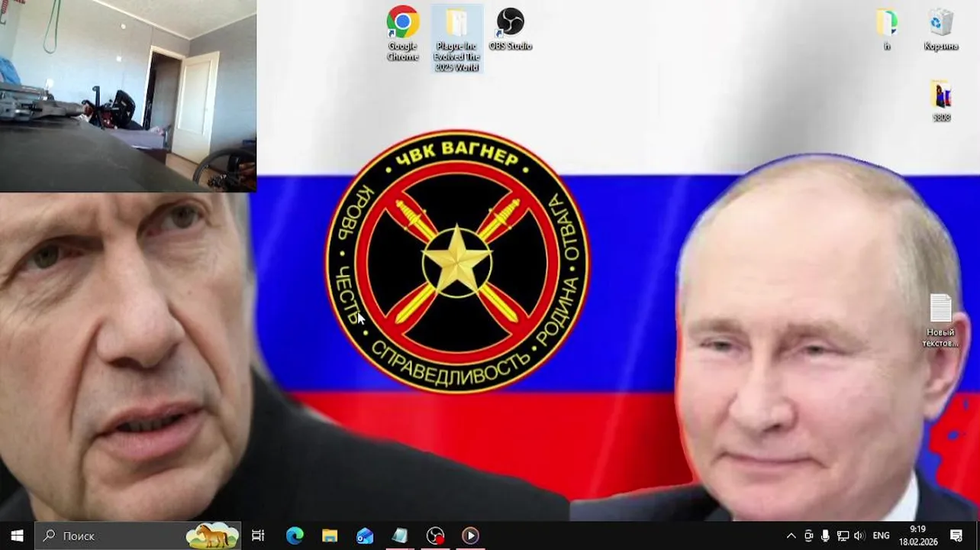Select the Новый текстовый document icon
Image resolution: width=980 pixels, height=550 pixels.
point(940,321)
